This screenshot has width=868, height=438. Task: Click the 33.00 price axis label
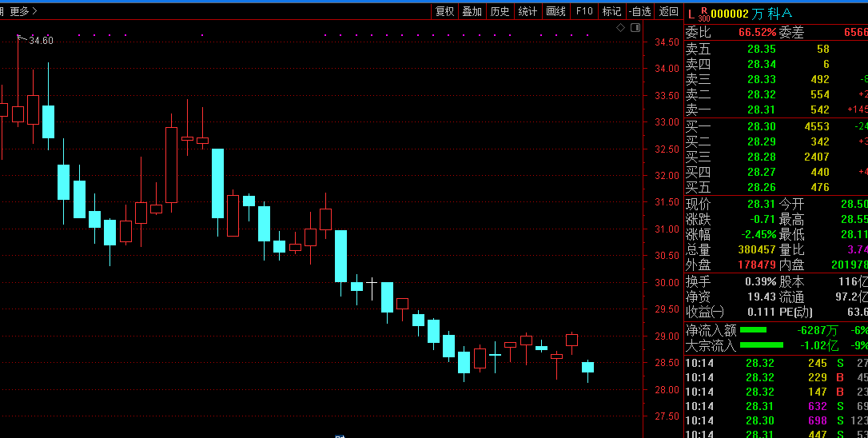[667, 122]
